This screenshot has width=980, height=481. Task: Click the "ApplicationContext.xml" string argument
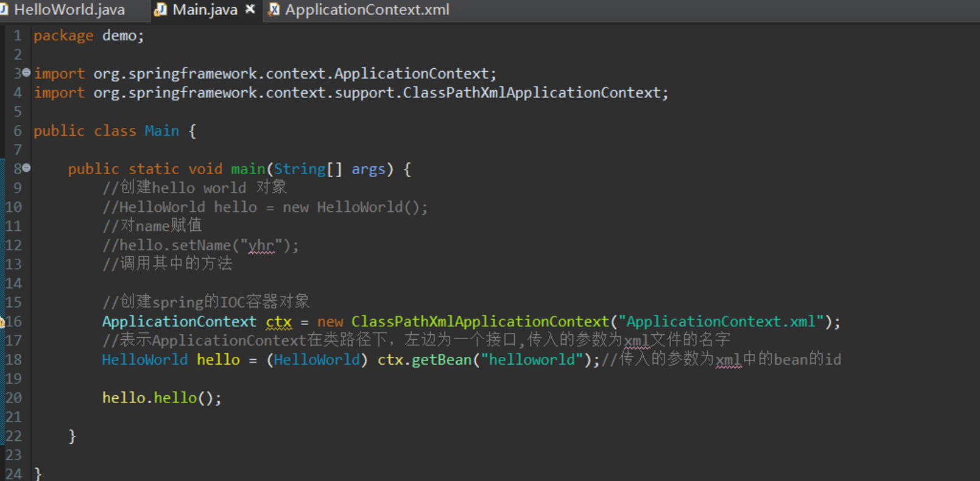coord(721,321)
